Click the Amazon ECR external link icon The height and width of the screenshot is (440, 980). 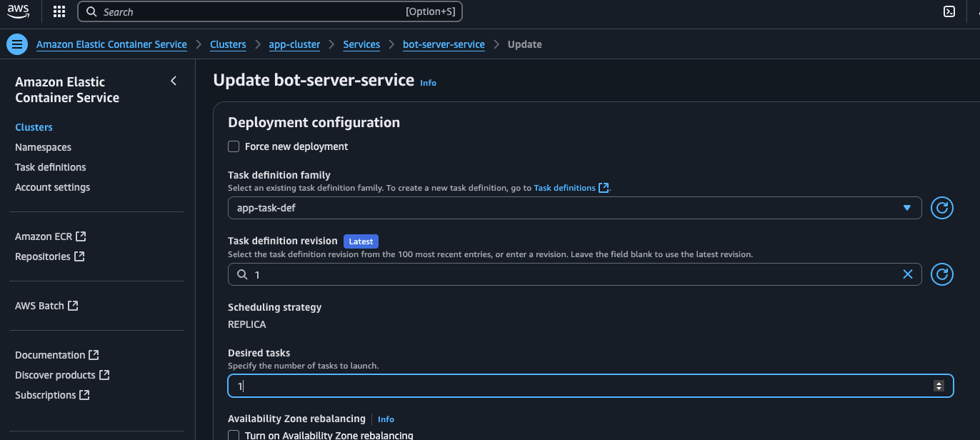pos(81,236)
